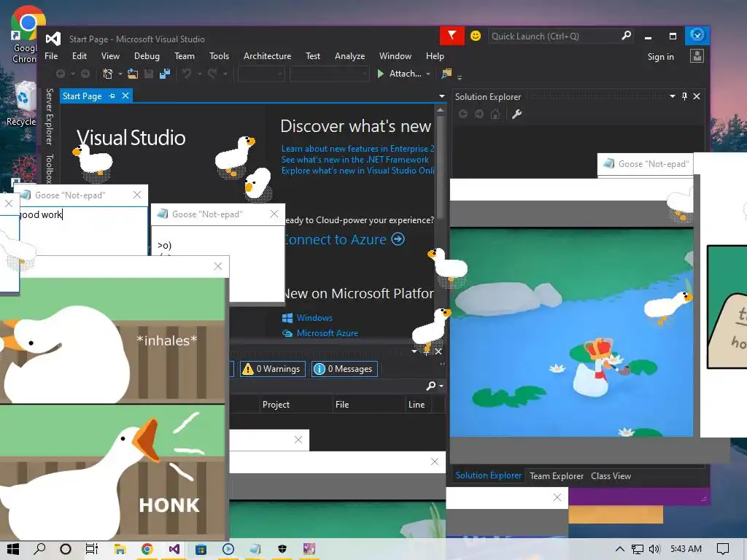This screenshot has width=747, height=560.
Task: Open the Architecture menu
Action: [267, 55]
